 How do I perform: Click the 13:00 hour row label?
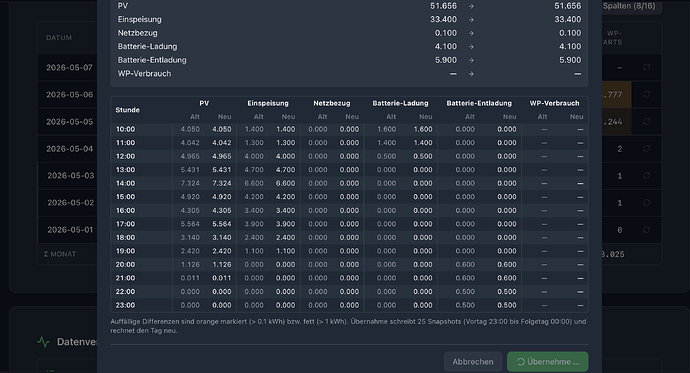pyautogui.click(x=125, y=170)
